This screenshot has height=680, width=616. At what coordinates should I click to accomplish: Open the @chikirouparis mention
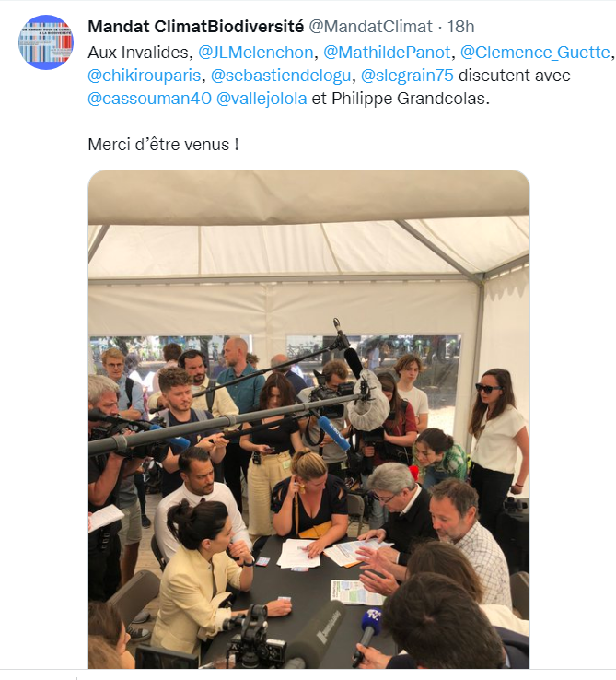(x=145, y=76)
